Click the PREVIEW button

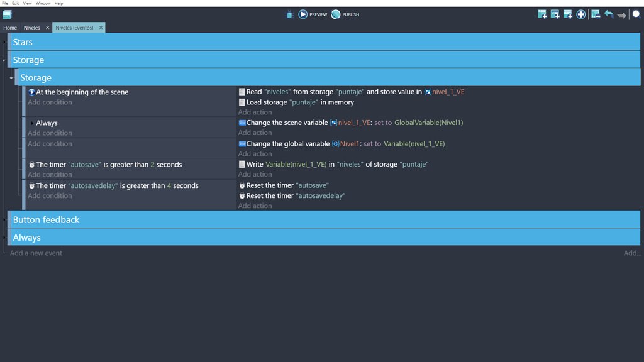pyautogui.click(x=313, y=14)
